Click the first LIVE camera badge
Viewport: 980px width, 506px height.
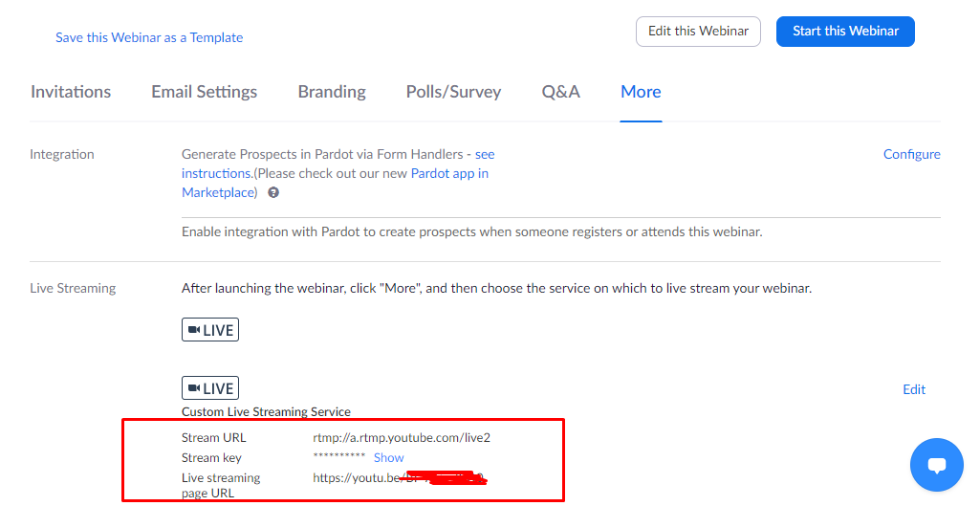pos(210,330)
